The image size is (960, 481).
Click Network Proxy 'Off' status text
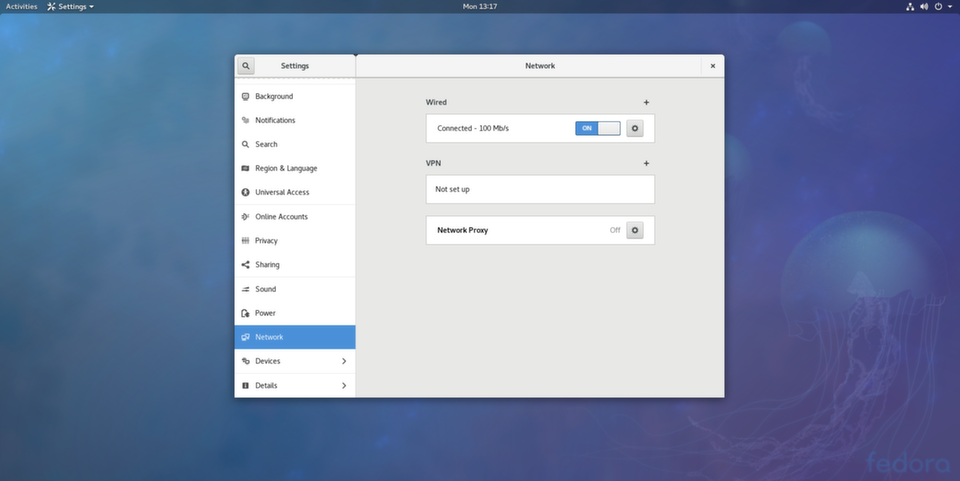[x=615, y=230]
